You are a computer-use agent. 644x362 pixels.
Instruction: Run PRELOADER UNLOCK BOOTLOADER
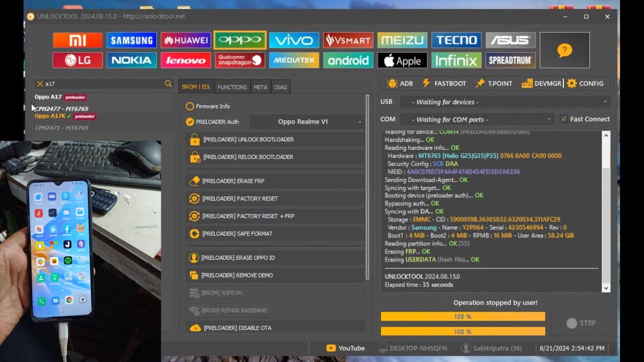(275, 140)
